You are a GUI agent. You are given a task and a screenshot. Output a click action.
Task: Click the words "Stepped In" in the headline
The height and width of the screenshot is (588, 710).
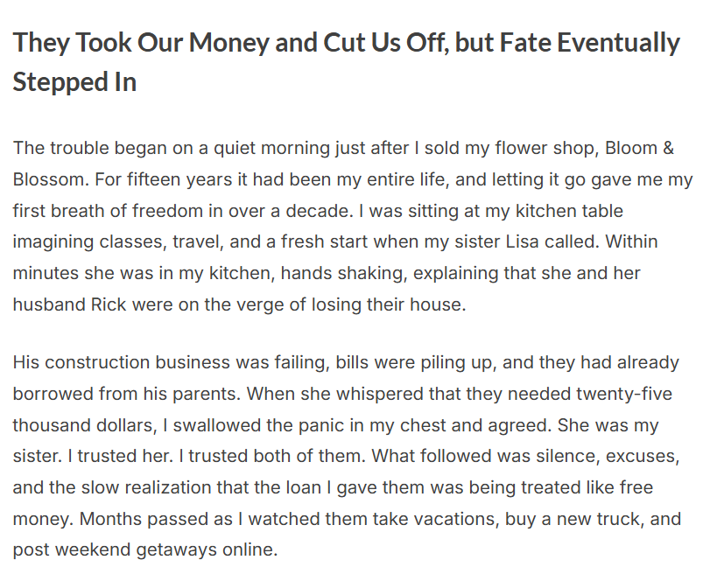pyautogui.click(x=74, y=81)
